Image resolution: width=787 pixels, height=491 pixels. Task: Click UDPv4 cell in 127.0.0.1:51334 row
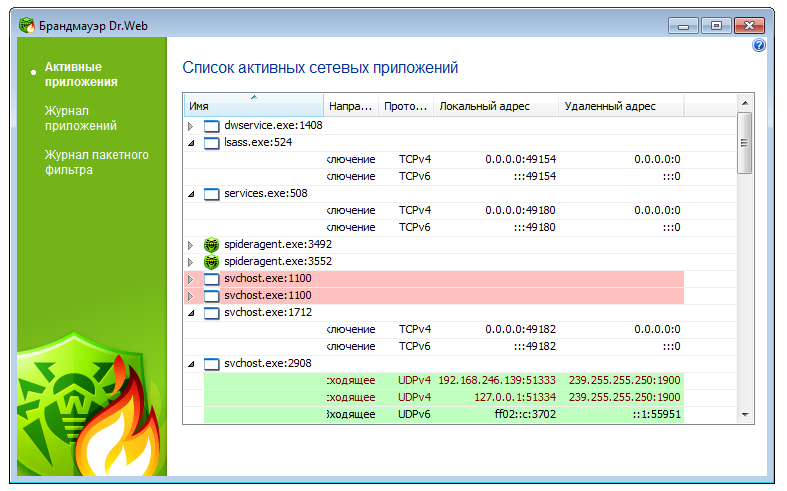(414, 397)
